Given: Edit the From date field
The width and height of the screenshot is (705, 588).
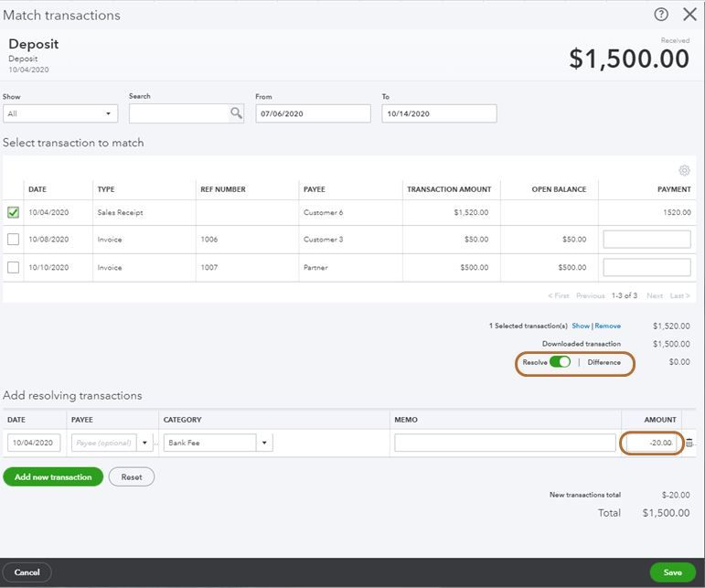Looking at the screenshot, I should [x=313, y=113].
